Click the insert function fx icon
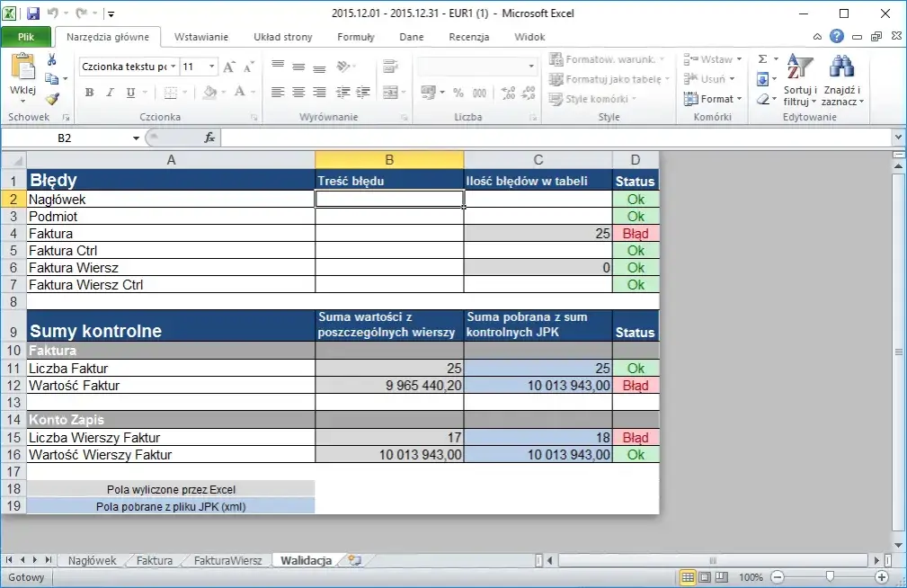The width and height of the screenshot is (907, 588). [209, 138]
